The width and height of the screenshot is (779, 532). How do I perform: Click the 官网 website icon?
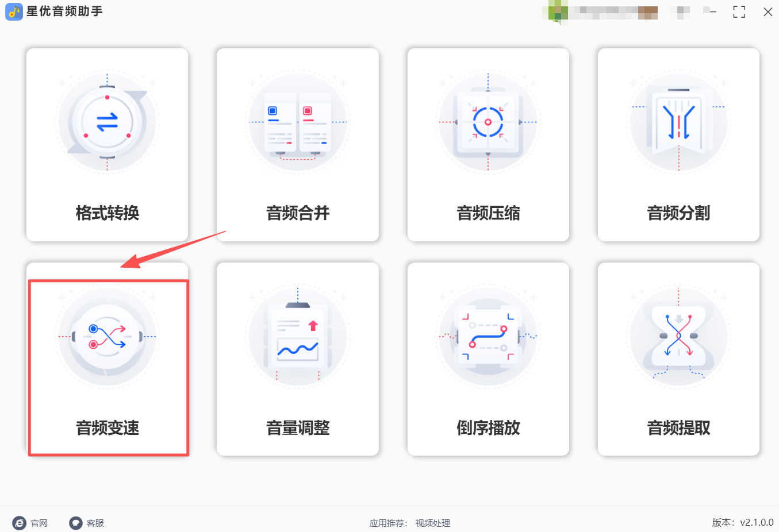point(20,523)
